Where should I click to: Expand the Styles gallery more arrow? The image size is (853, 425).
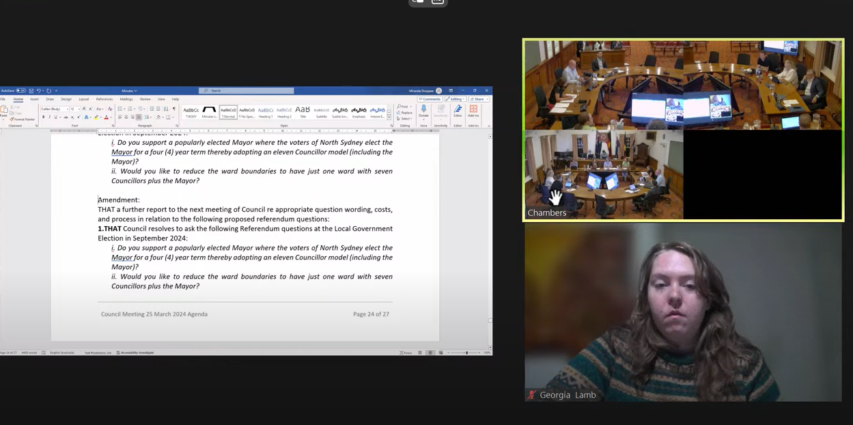[390, 118]
